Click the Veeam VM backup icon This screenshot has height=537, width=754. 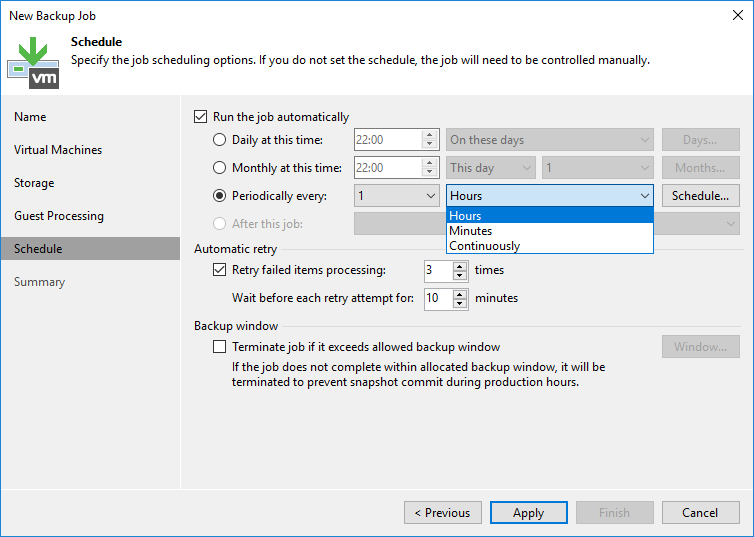(x=33, y=61)
